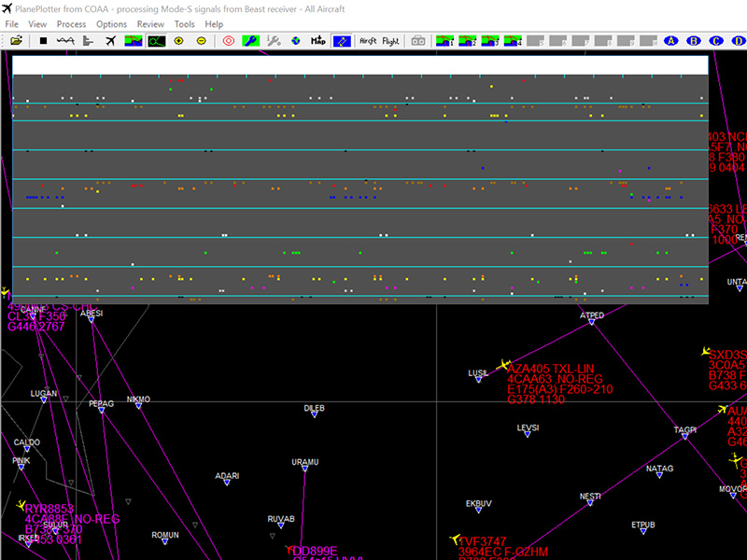The image size is (747, 560).
Task: Click the LUGAN waypoint marker
Action: point(43,400)
